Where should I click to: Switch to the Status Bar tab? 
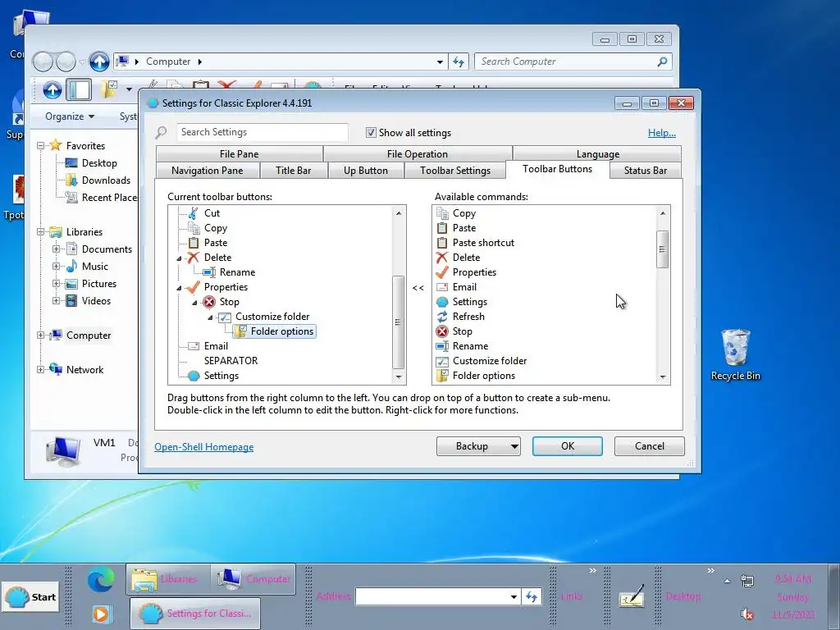(x=646, y=171)
